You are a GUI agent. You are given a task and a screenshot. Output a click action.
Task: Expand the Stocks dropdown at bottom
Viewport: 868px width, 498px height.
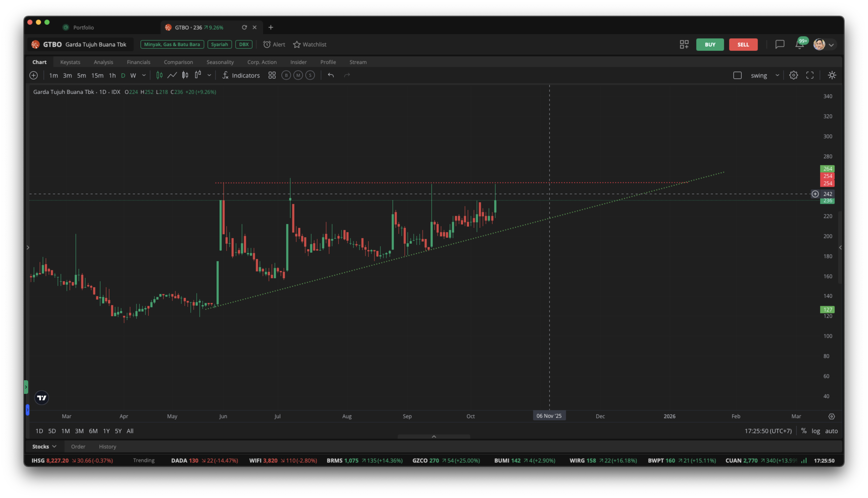coord(44,446)
